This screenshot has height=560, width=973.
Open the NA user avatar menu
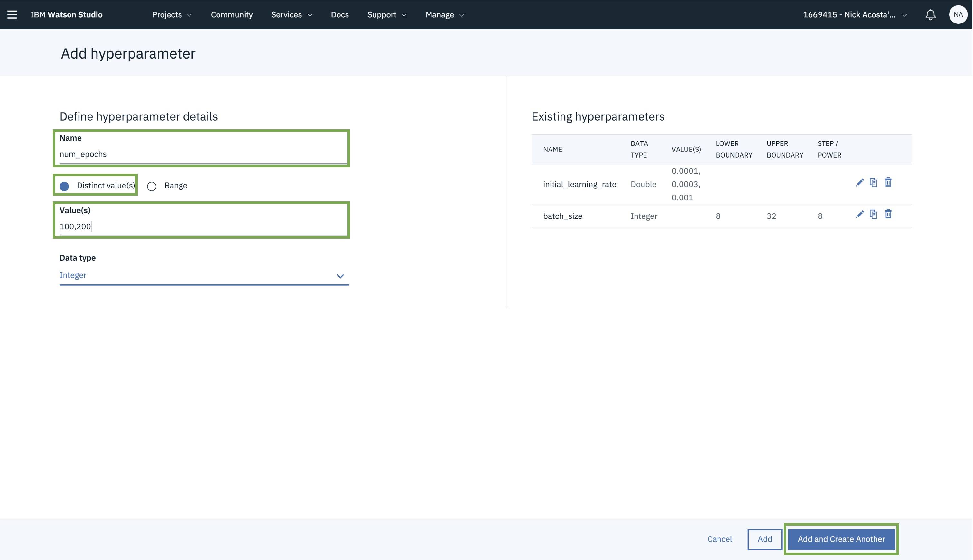(958, 14)
